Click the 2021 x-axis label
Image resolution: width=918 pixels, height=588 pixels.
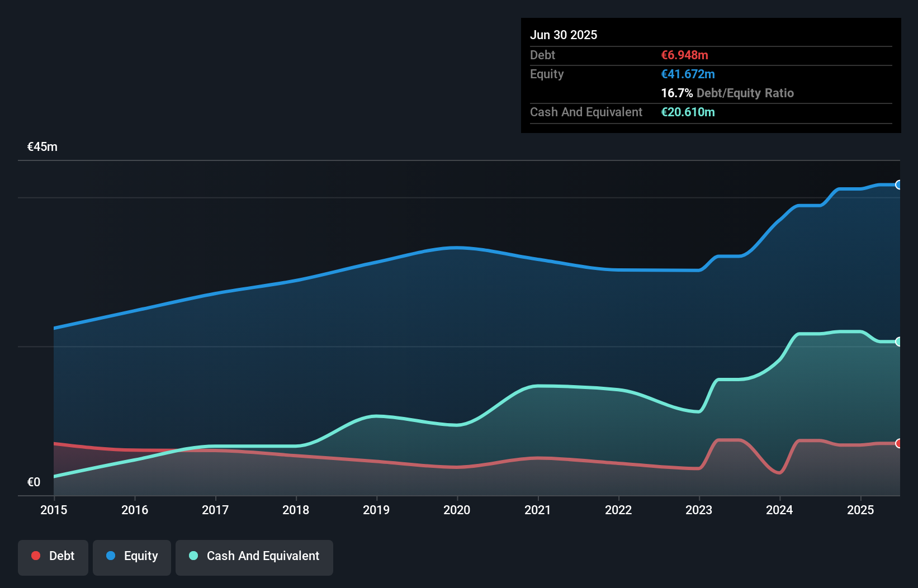(538, 510)
